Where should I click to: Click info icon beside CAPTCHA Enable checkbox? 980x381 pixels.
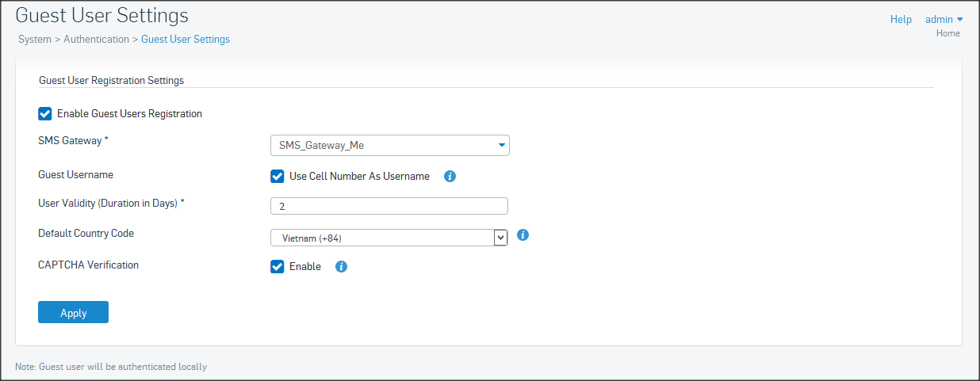click(x=341, y=267)
